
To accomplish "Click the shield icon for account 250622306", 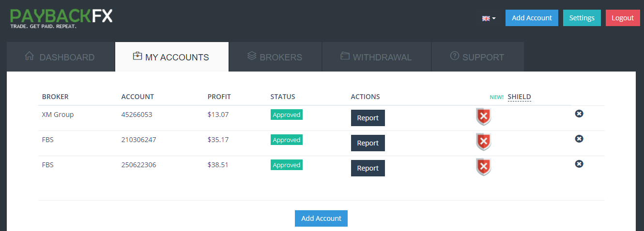I will coord(483,167).
